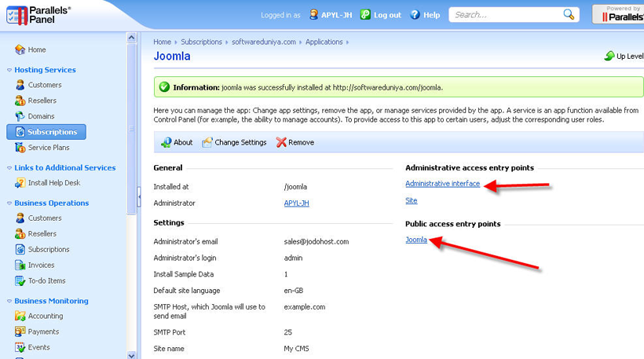Open the Site entry point link
The width and height of the screenshot is (644, 359).
click(x=411, y=200)
